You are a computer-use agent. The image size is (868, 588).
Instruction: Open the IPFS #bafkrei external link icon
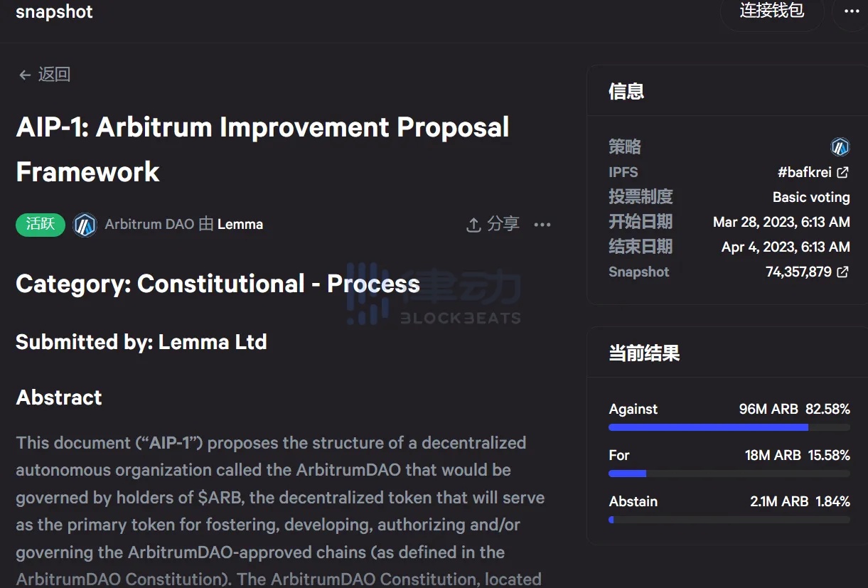[x=843, y=172]
